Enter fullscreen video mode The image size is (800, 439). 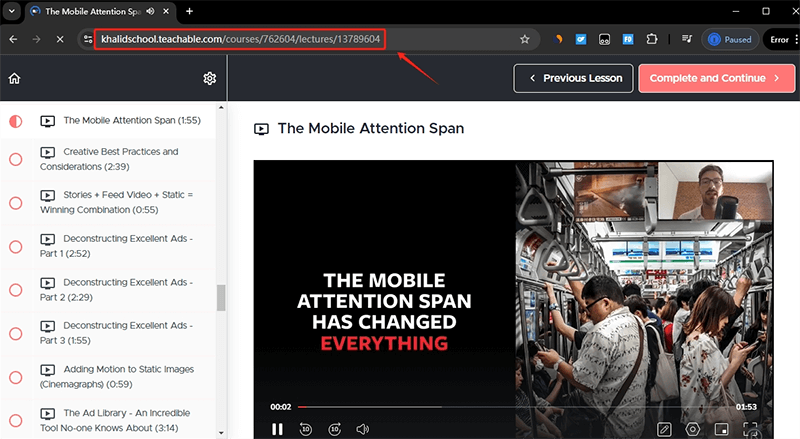pyautogui.click(x=750, y=429)
